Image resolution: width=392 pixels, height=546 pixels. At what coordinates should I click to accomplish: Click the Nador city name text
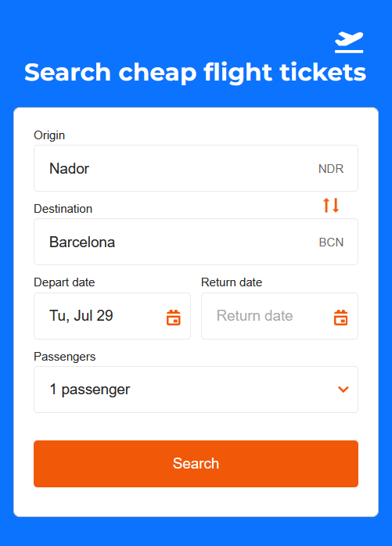(x=69, y=168)
